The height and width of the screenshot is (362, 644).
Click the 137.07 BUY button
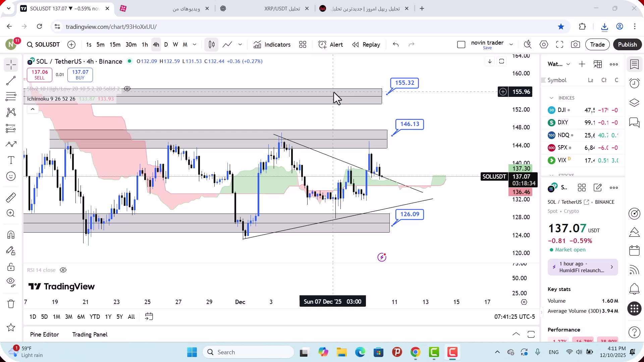click(x=80, y=75)
